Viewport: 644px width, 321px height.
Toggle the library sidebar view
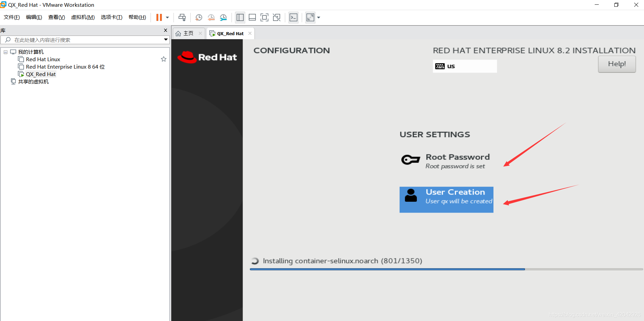tap(240, 17)
